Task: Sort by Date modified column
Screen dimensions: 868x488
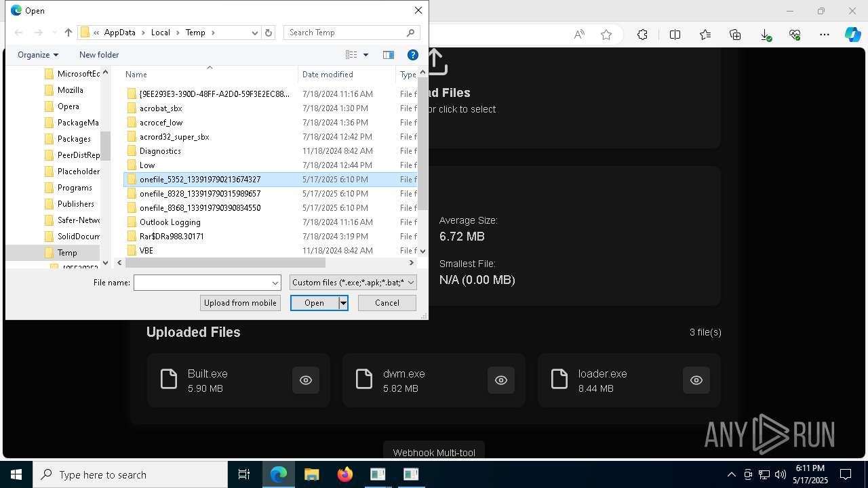Action: (347, 75)
